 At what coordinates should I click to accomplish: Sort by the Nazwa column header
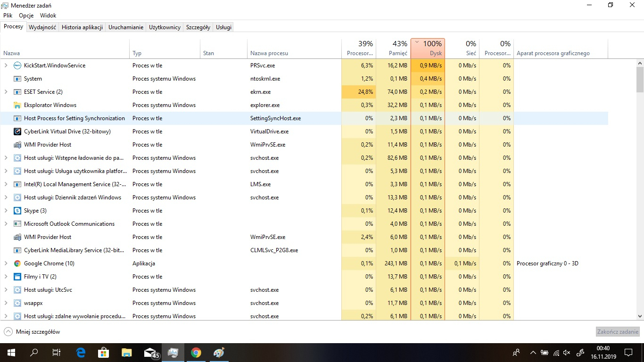[x=65, y=48]
